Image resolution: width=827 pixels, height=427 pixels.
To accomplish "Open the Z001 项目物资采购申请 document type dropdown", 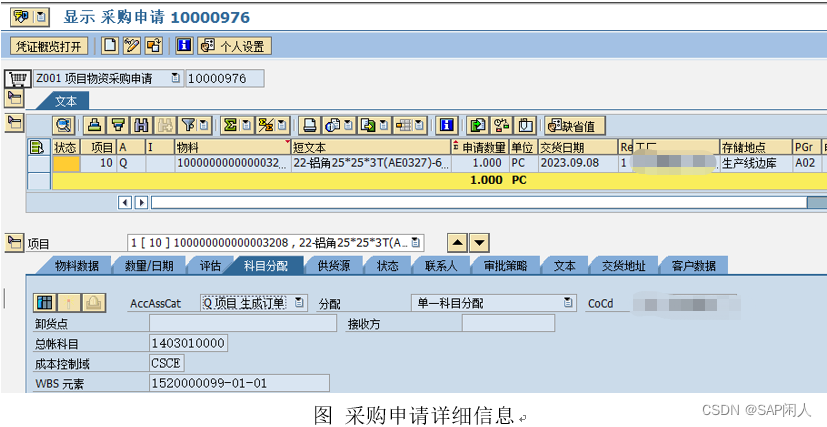I will (x=175, y=79).
